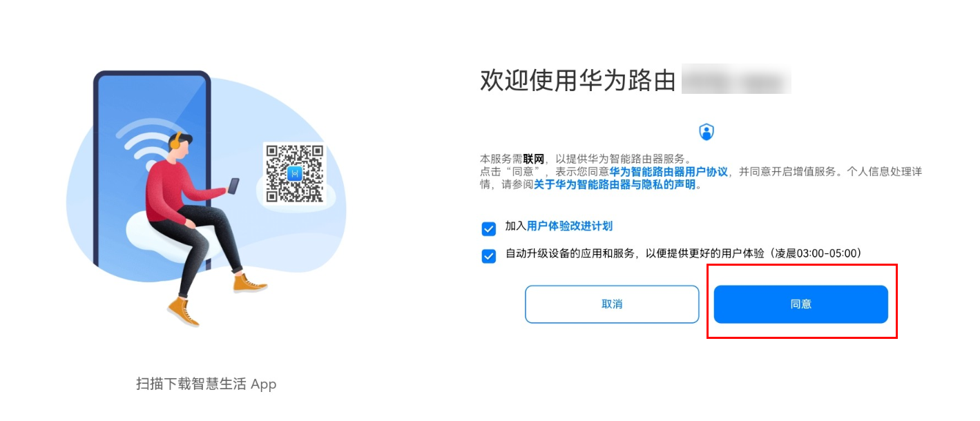Screen dimensions: 980x421
Task: Click the 扫描下载智慧生活 App caption
Action: pos(206,384)
